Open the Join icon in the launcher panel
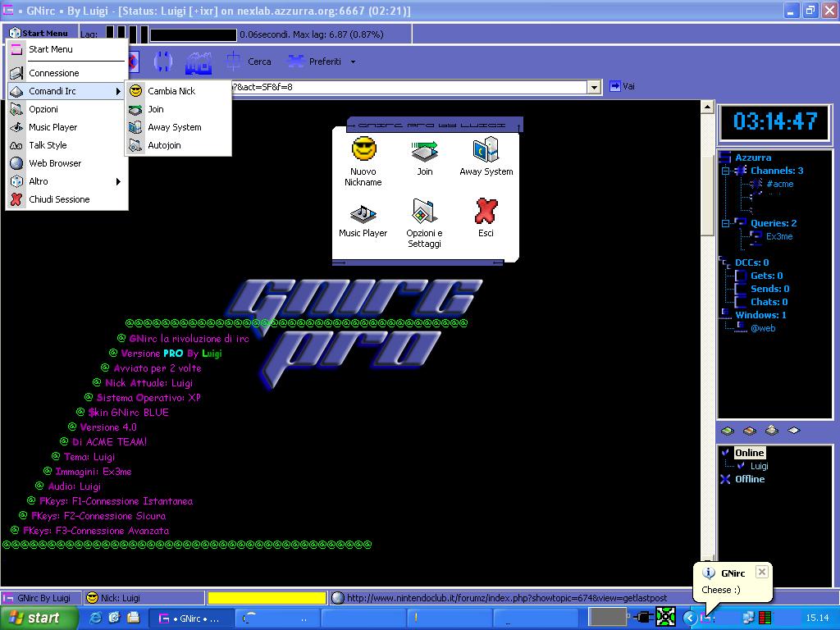 click(424, 151)
